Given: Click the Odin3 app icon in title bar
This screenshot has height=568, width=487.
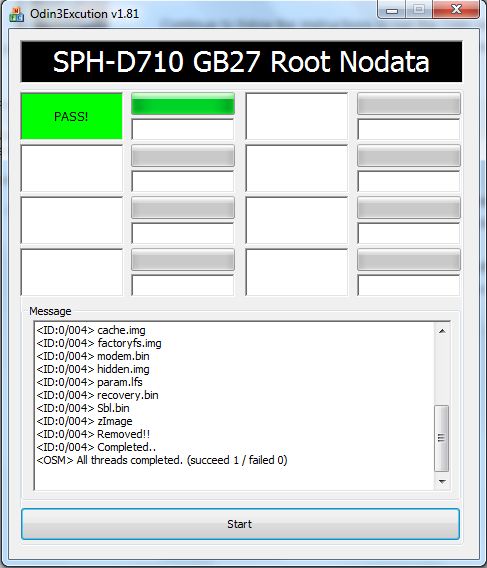Looking at the screenshot, I should [x=16, y=14].
